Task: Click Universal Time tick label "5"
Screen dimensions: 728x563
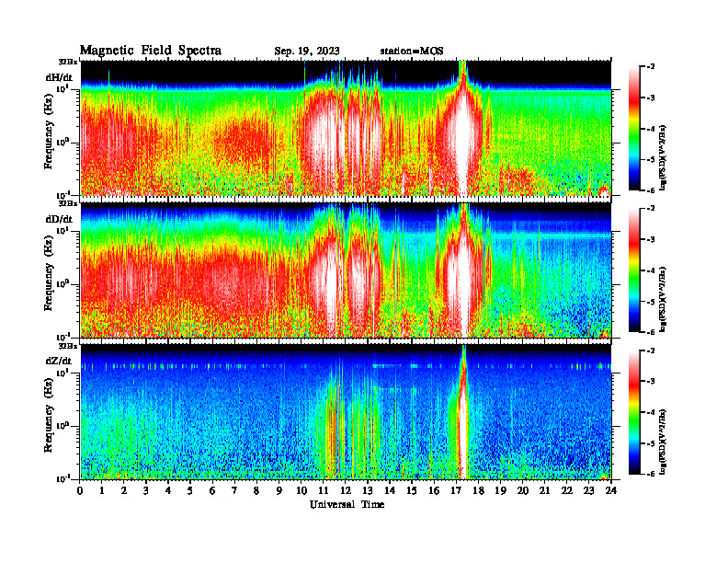Action: [x=191, y=491]
